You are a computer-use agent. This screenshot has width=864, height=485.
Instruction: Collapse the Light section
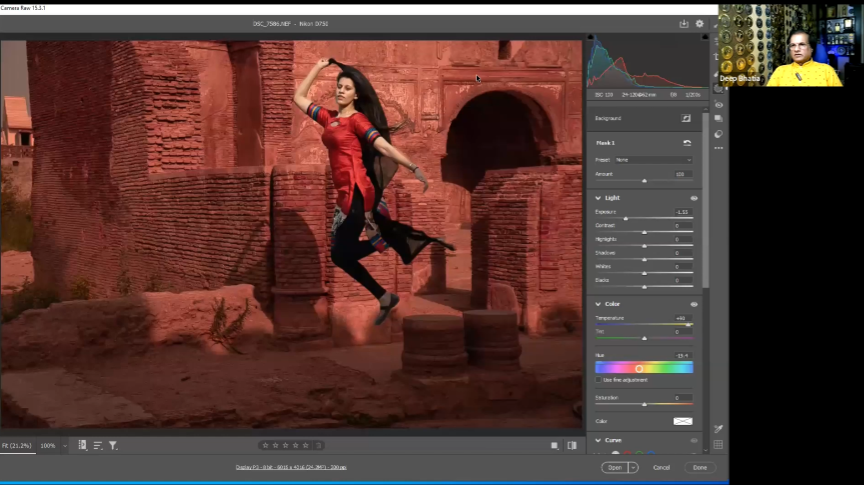click(598, 198)
